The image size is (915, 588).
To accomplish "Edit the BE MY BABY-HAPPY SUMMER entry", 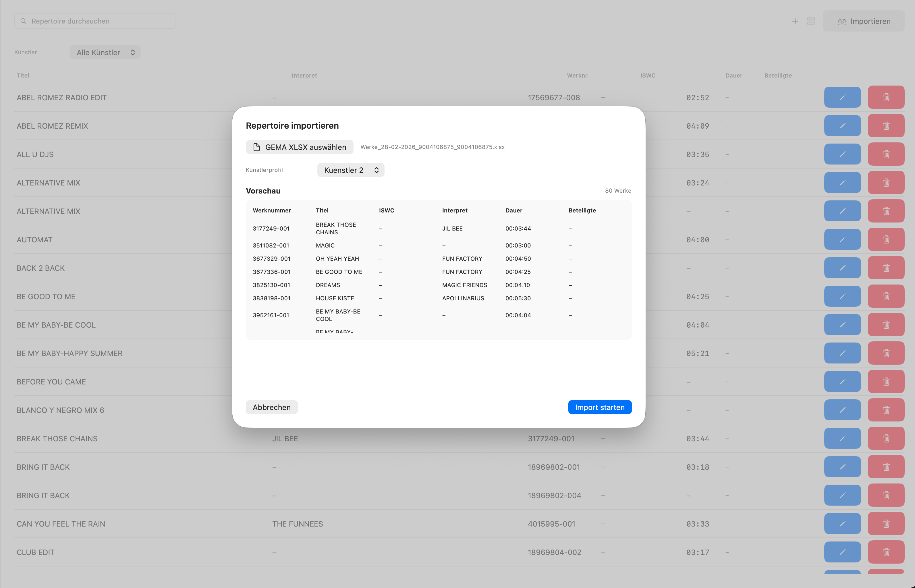I will [842, 353].
